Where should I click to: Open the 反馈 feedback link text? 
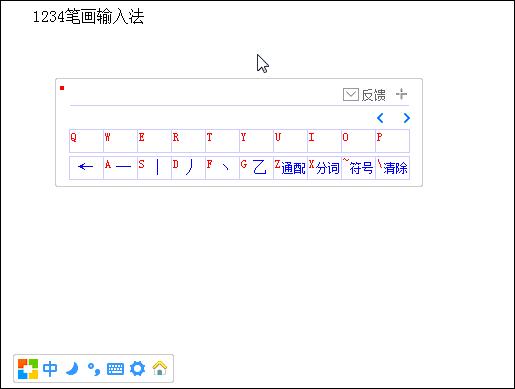tap(374, 95)
